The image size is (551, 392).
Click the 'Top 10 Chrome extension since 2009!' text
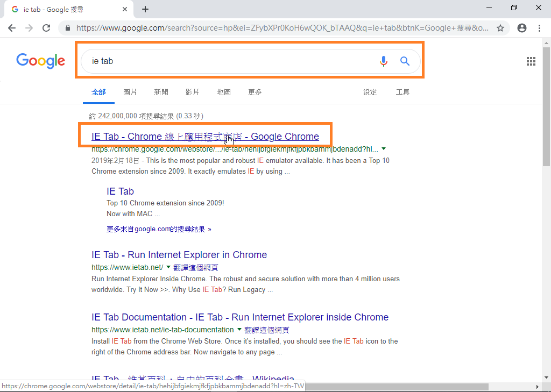[x=165, y=203]
